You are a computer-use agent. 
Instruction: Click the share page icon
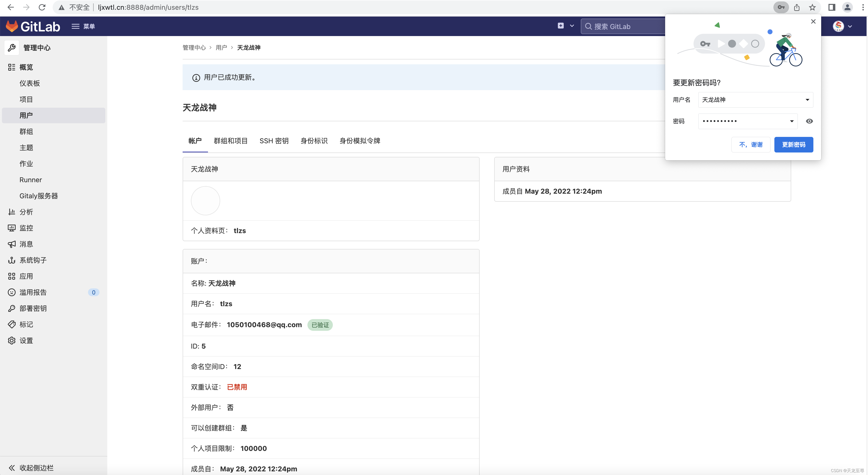tap(797, 7)
